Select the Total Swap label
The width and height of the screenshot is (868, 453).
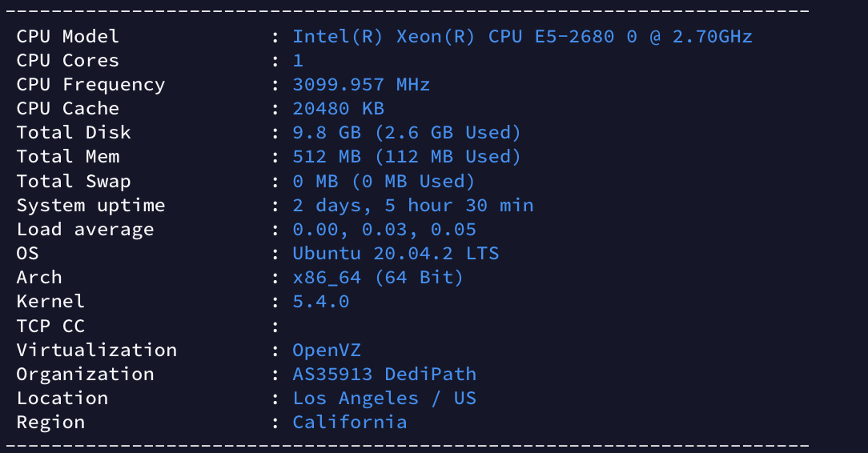tap(74, 182)
